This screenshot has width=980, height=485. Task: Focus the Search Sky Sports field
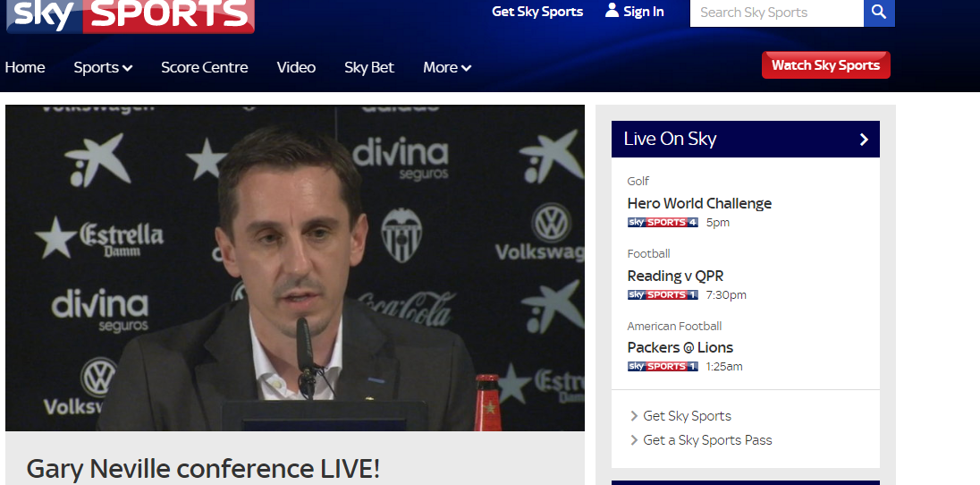[777, 12]
